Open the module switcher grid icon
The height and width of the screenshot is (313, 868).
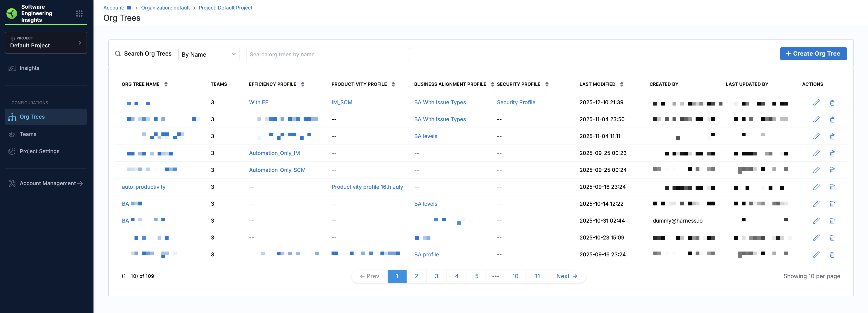[79, 14]
